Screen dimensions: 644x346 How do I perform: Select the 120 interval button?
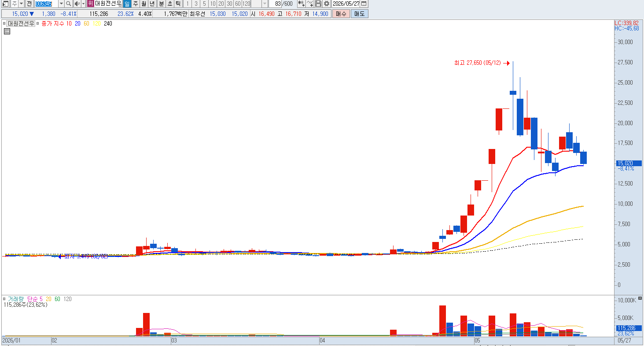coord(247,4)
